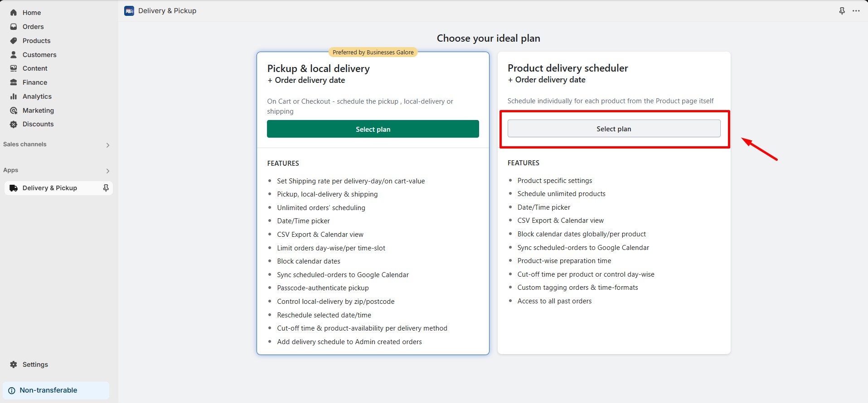868x403 pixels.
Task: Expand the Sales channels section
Action: tap(107, 145)
